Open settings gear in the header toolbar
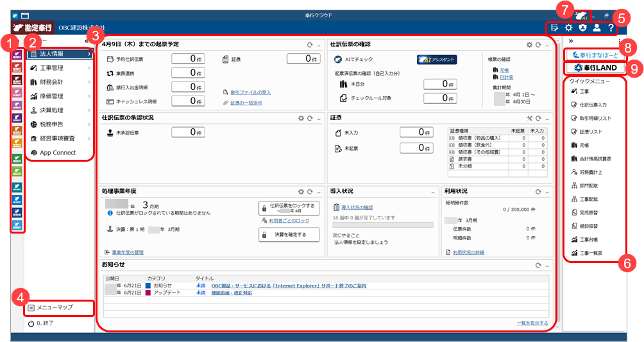644x342 pixels. [x=568, y=28]
